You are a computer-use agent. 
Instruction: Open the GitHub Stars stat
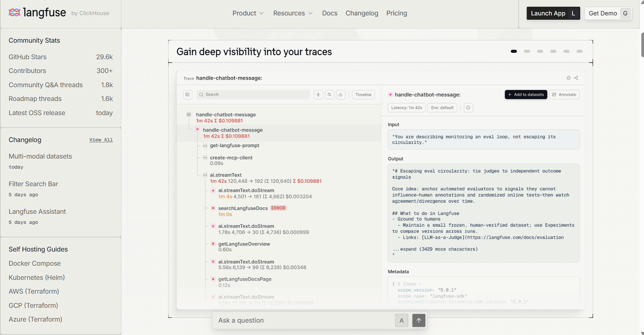[61, 57]
